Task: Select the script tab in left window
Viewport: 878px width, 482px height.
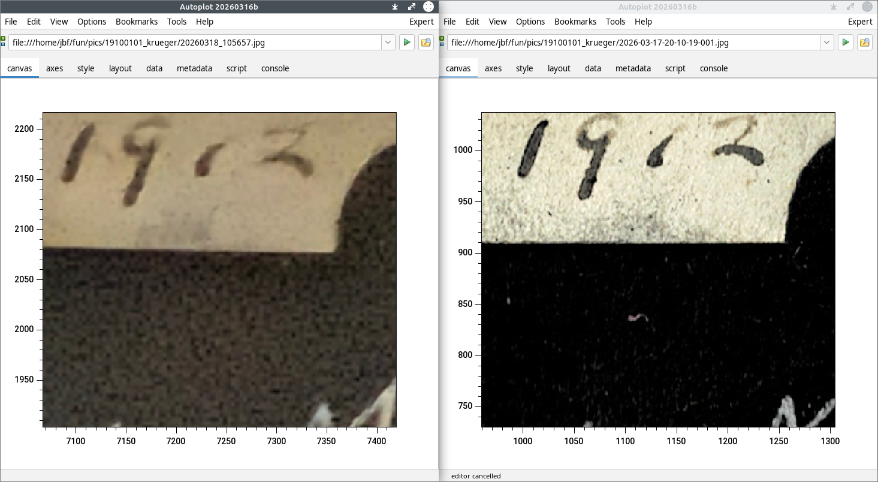Action: click(x=236, y=69)
